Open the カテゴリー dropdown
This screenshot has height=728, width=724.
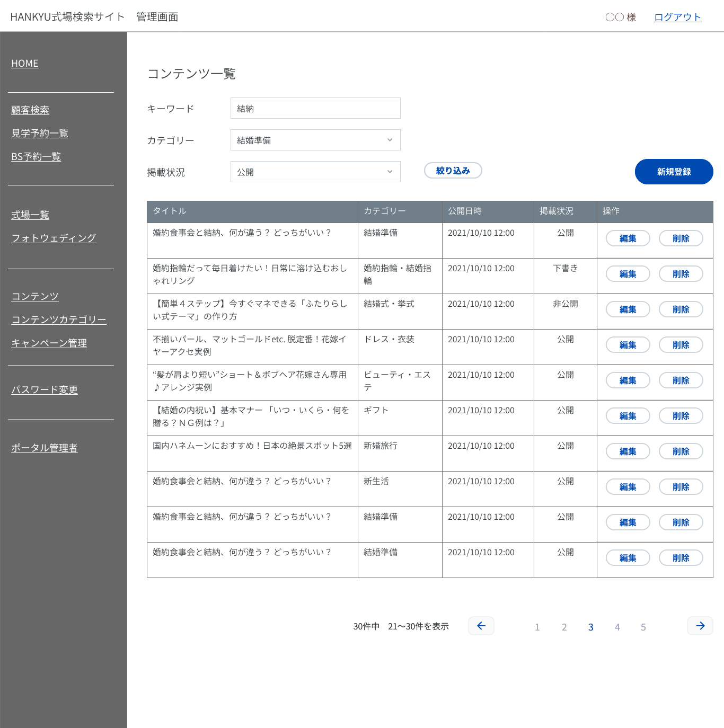(315, 140)
